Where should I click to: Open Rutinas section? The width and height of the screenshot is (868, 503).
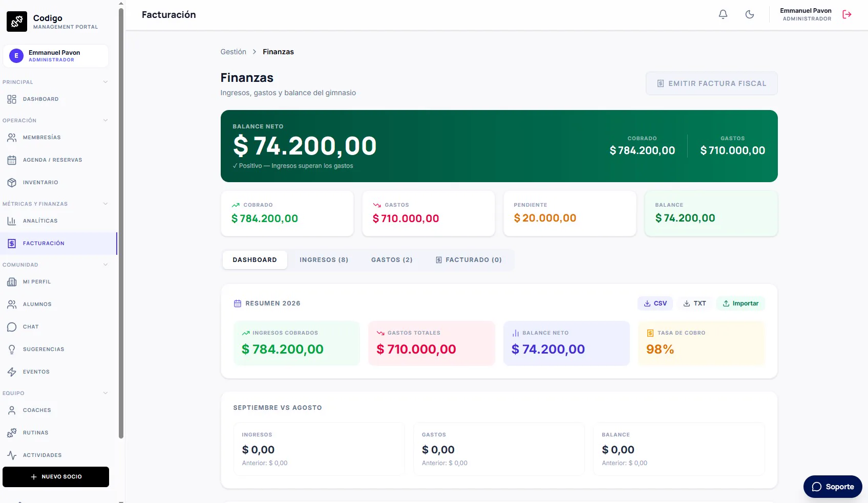[59, 433]
